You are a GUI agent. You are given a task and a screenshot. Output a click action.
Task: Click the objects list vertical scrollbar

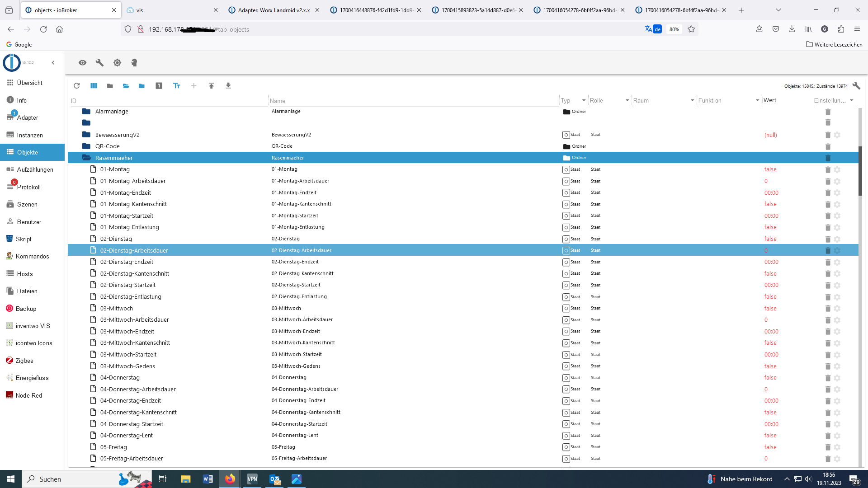point(861,172)
